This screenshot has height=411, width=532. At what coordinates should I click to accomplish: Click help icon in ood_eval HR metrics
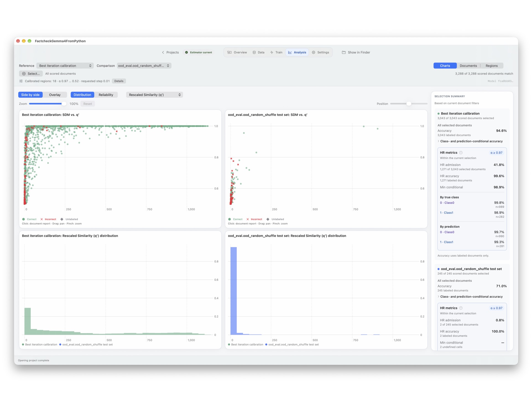coord(461,308)
